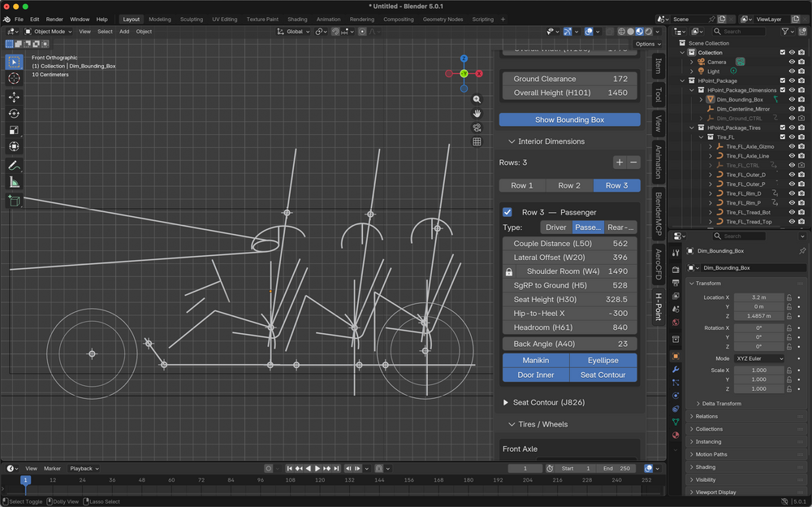Click the Manikin button
Viewport: 812px width, 507px height.
coord(536,360)
